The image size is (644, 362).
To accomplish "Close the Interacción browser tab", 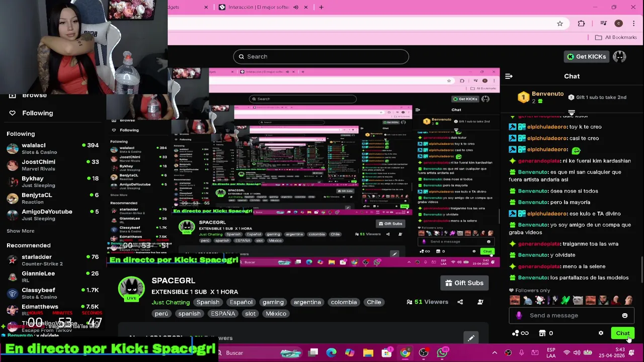I will pos(305,7).
